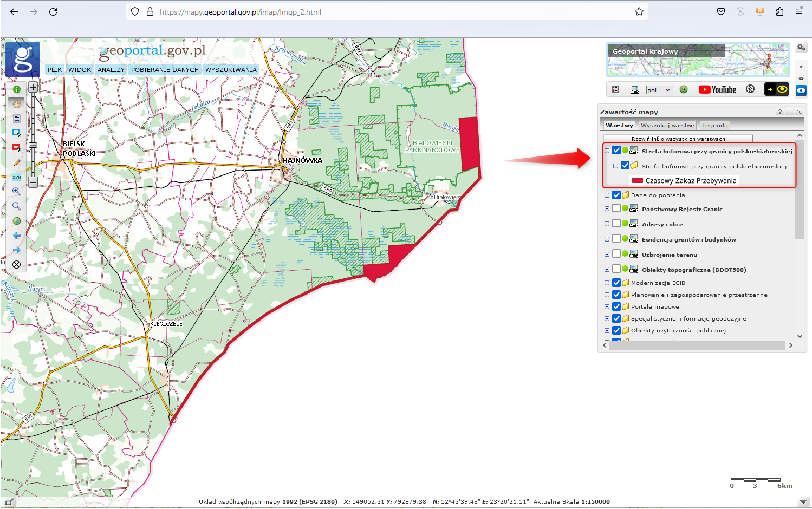The height and width of the screenshot is (509, 812).
Task: Open the language dropdown showing pol
Action: [659, 90]
